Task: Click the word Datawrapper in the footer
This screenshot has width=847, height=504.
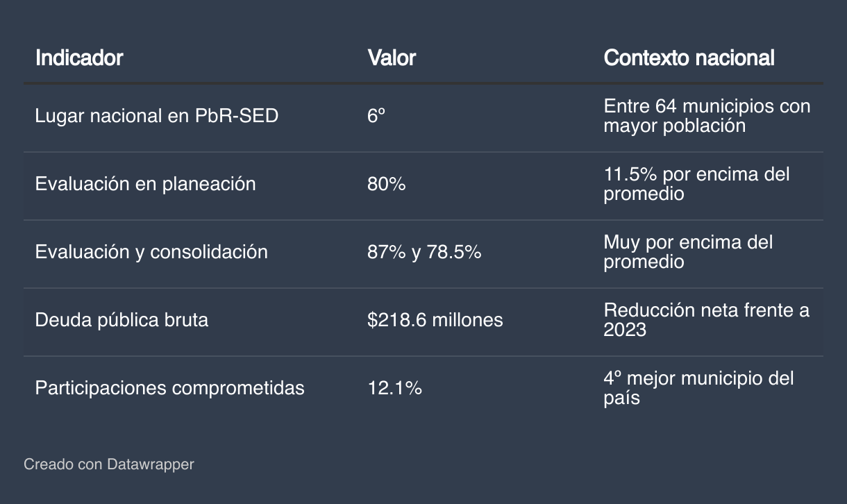Action: click(151, 464)
